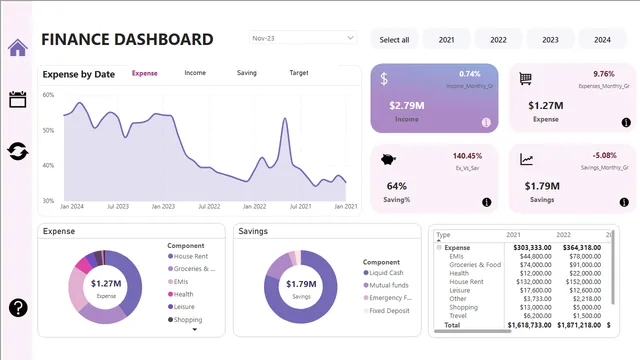Viewport: 640px width, 360px height.
Task: Select Emergency Fund legend swatch
Action: coord(366,298)
